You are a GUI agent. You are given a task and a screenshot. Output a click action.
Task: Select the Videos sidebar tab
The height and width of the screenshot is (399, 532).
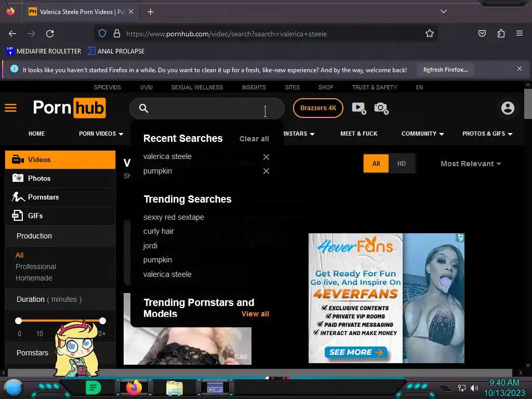click(x=60, y=159)
